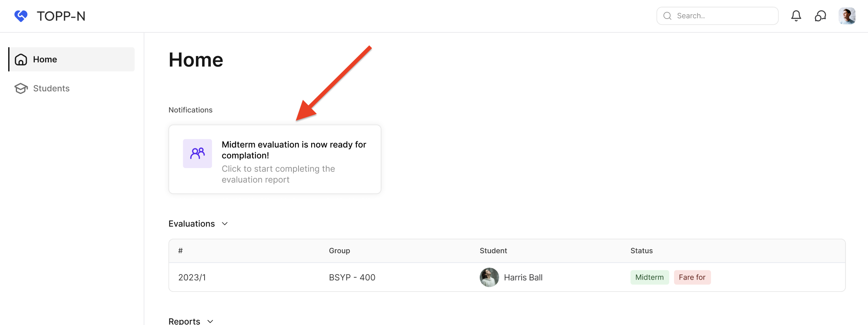Click Harris Ball's avatar thumbnail
This screenshot has width=868, height=325.
coord(489,277)
